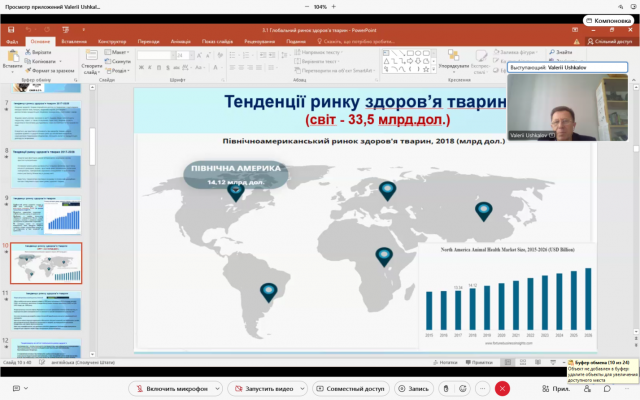640x400 pixels.
Task: Toggle recording with Запись button
Action: point(412,388)
